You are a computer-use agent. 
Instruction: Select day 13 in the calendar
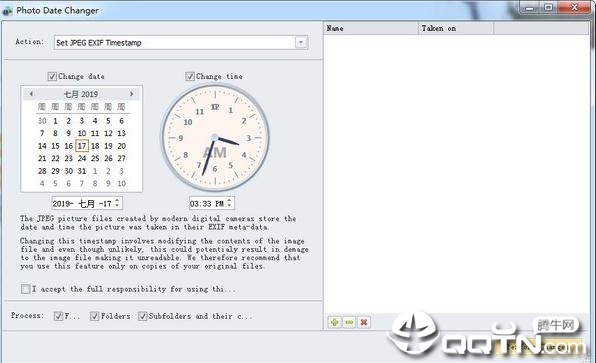(x=121, y=133)
